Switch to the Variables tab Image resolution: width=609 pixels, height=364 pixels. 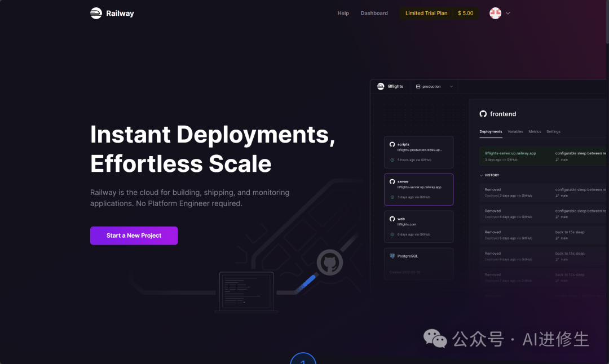[515, 131]
